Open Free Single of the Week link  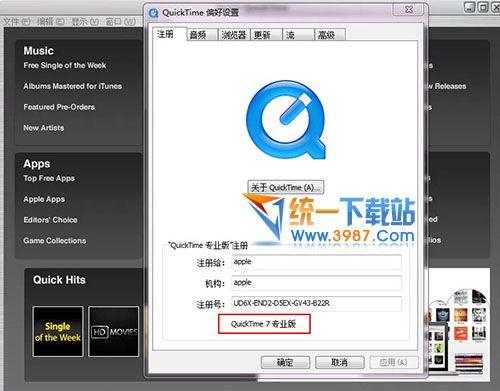[x=65, y=65]
